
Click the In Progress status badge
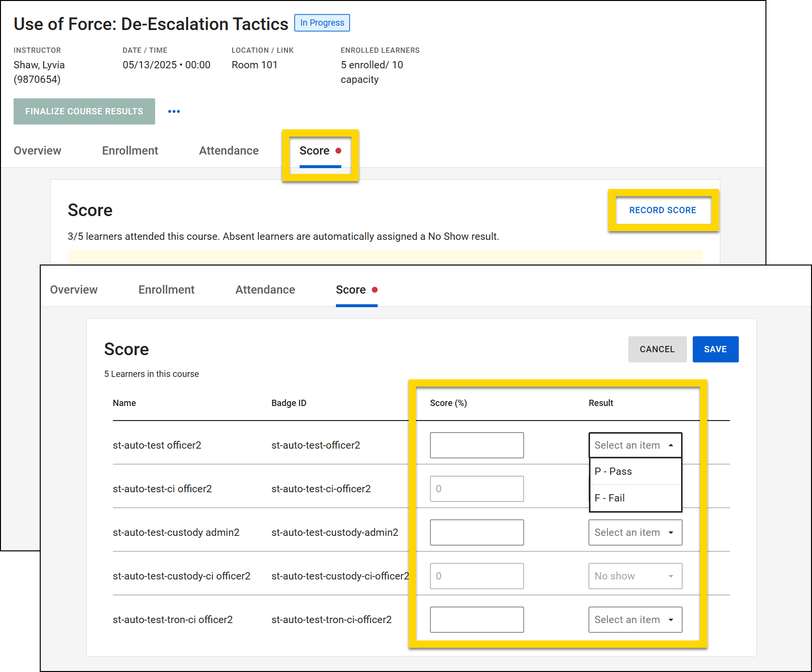point(321,23)
